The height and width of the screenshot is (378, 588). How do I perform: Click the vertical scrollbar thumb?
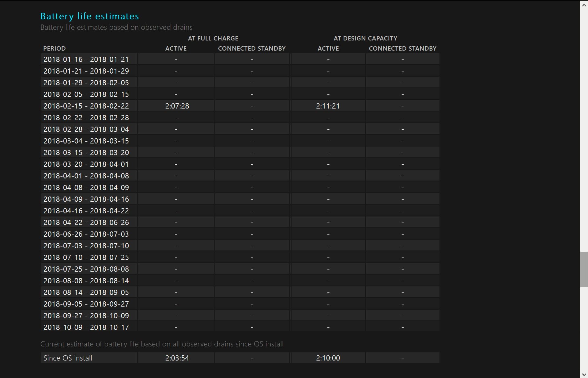pos(584,269)
